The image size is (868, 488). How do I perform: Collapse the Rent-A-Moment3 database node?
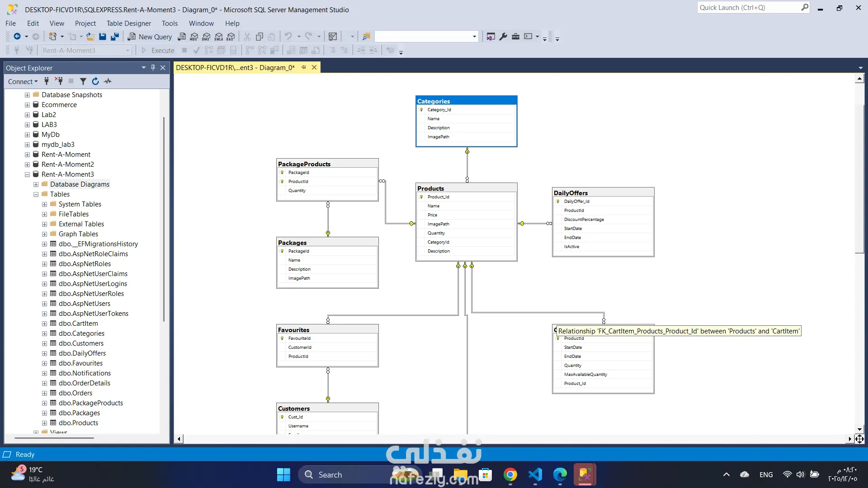coord(28,174)
